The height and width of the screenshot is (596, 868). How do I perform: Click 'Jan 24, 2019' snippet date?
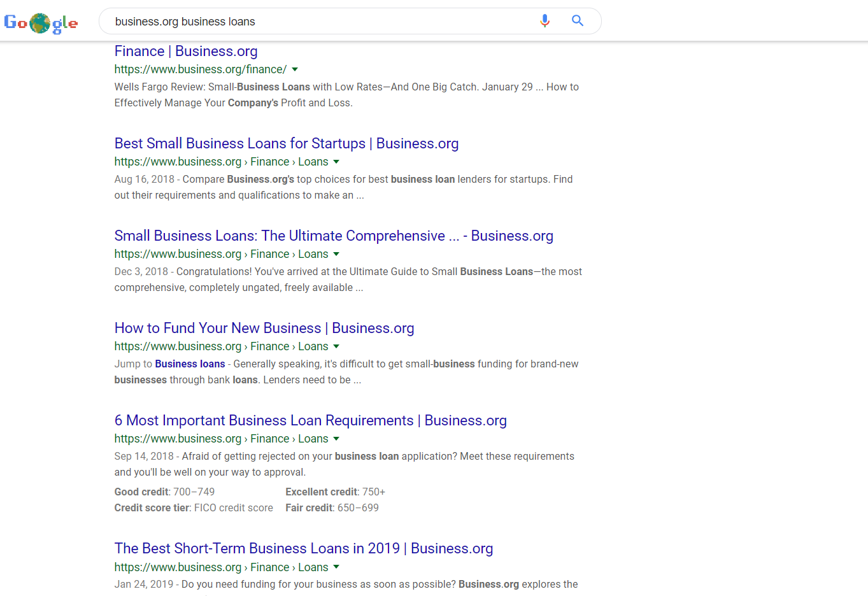144,584
